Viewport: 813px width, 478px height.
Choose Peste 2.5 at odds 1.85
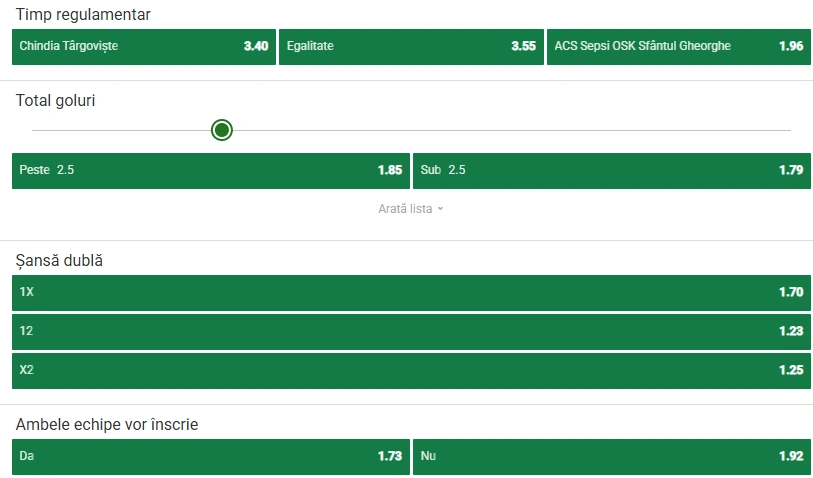point(211,171)
